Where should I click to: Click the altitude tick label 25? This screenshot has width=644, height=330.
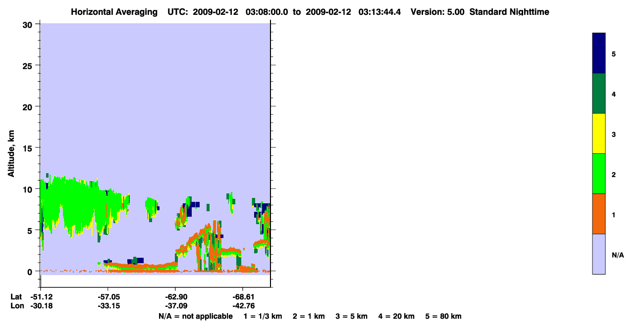pos(29,65)
